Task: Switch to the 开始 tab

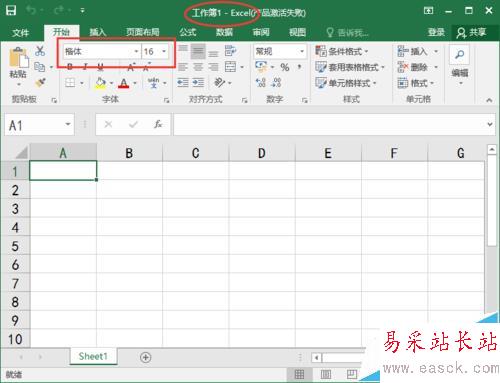Action: 62,32
